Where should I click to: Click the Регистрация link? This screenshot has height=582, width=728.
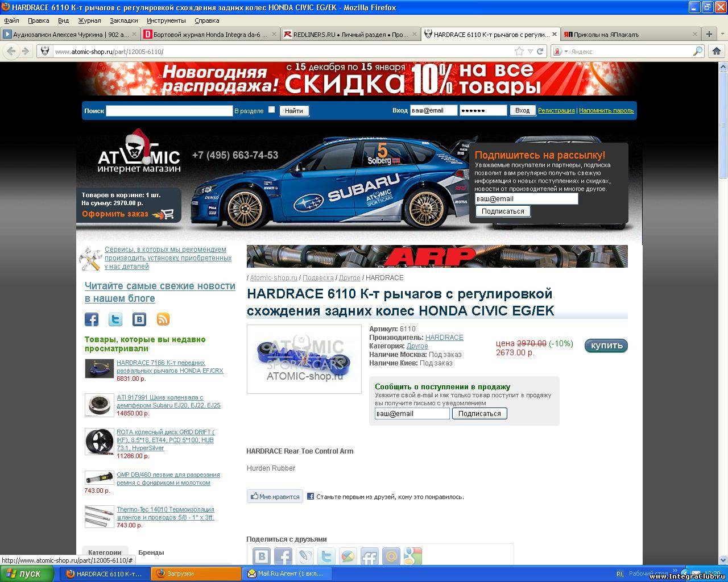(x=556, y=111)
